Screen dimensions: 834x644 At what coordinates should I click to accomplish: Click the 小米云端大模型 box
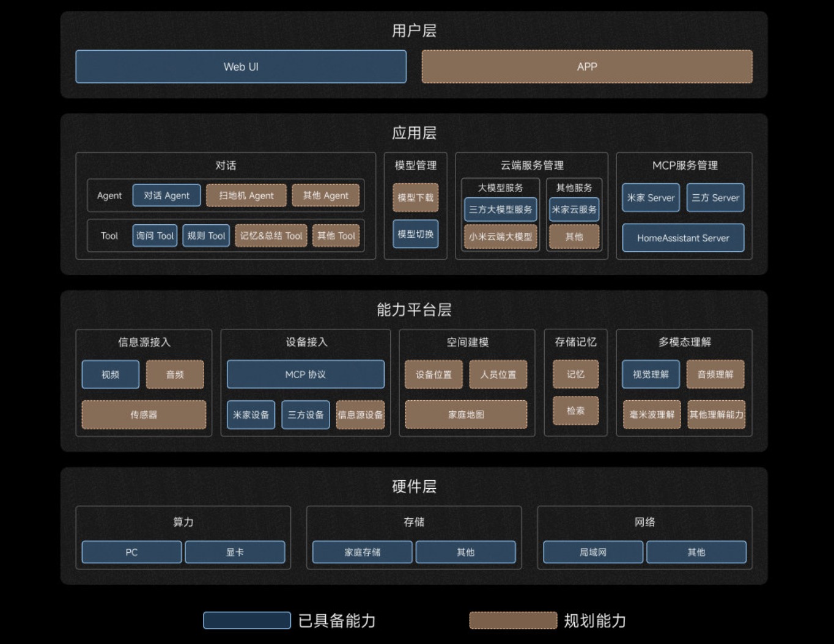click(x=500, y=236)
